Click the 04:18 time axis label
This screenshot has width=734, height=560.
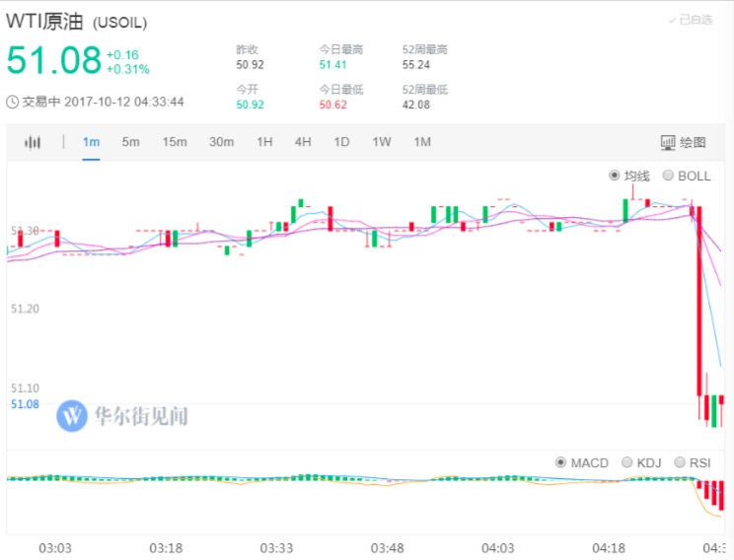[x=608, y=548]
